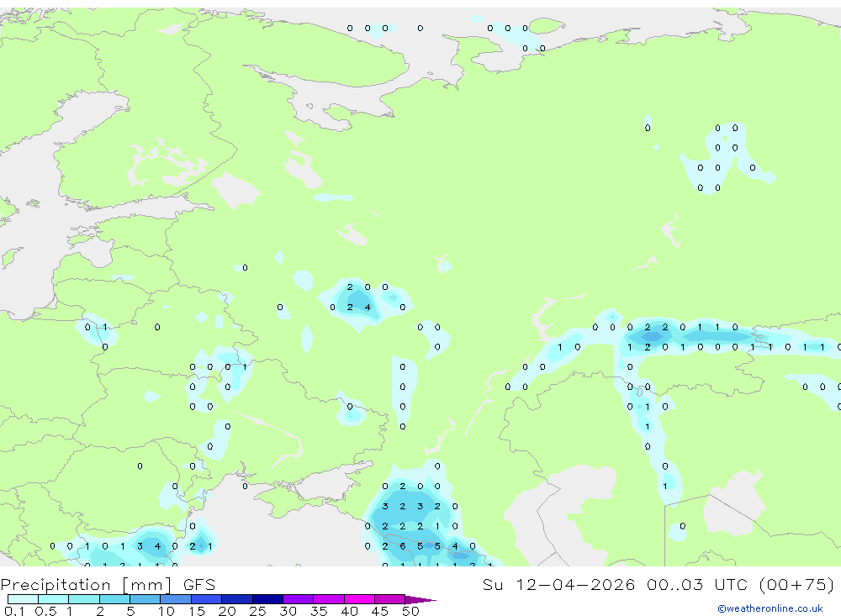Click the '35' legend label
Screen dimensions: 841x616
(x=319, y=611)
